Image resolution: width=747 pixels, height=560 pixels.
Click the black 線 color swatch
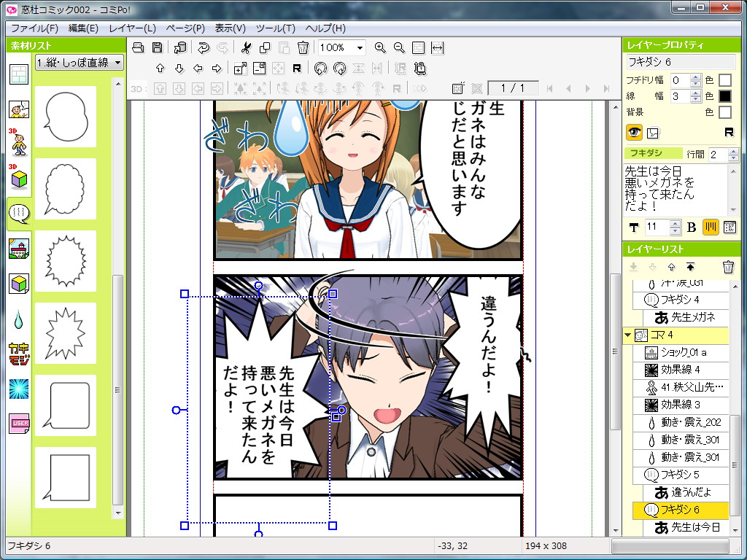pyautogui.click(x=727, y=96)
